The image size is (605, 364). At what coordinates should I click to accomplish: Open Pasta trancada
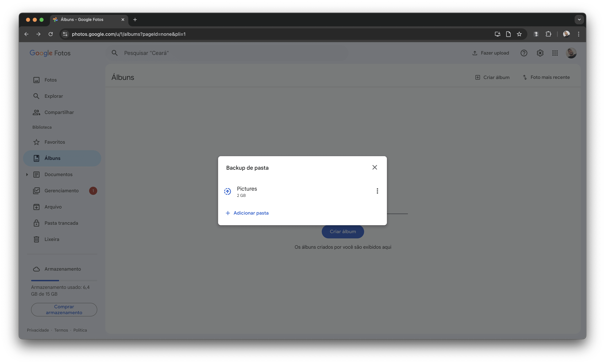pos(62,223)
